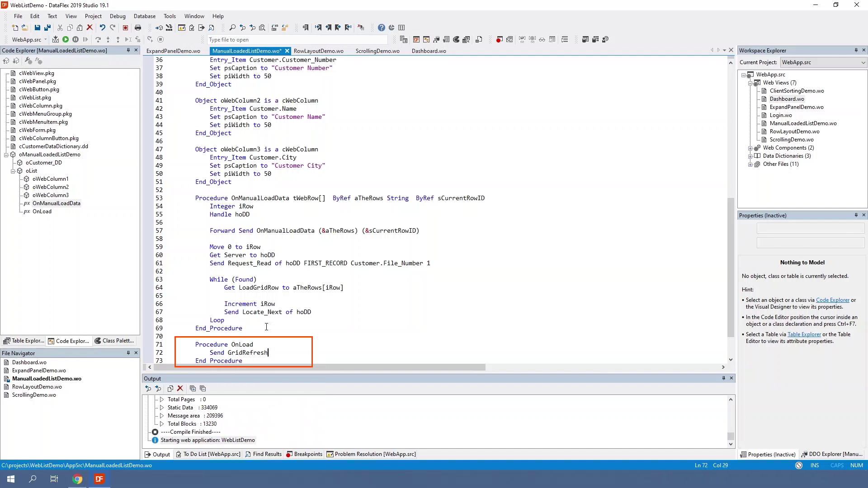Toggle pin on Output panel
868x488 pixels.
(723, 378)
